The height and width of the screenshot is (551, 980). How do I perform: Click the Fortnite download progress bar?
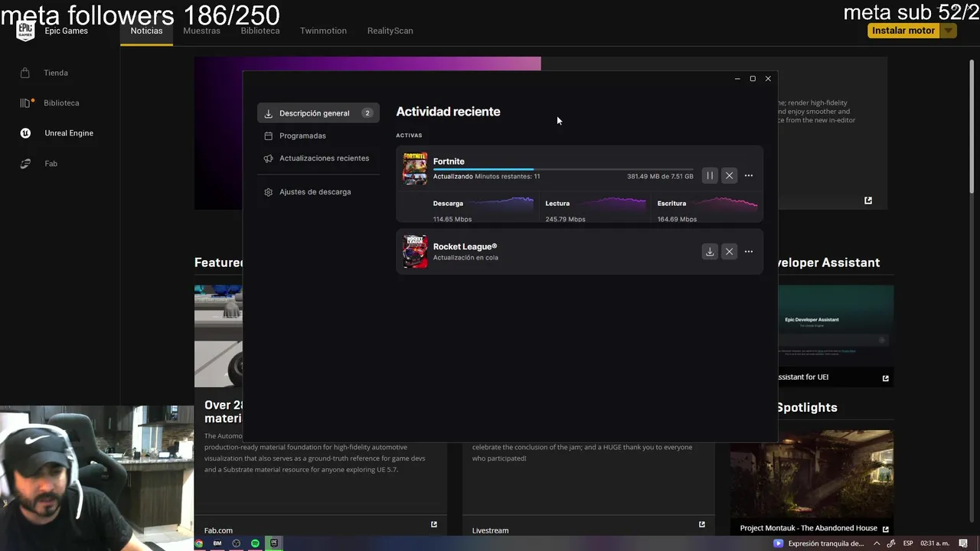(563, 169)
